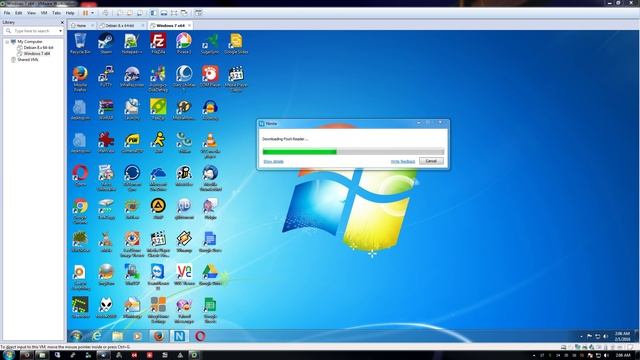Open the Picasa 3 desktop shortcut
The height and width of the screenshot is (360, 640).
184,44
